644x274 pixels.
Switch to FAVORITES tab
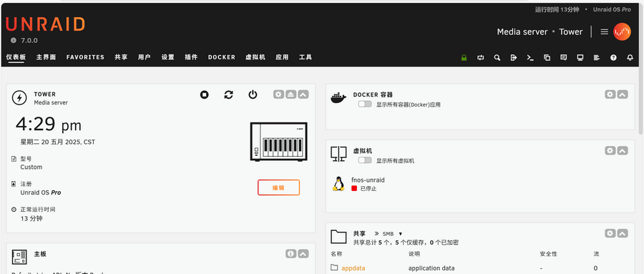click(x=85, y=57)
